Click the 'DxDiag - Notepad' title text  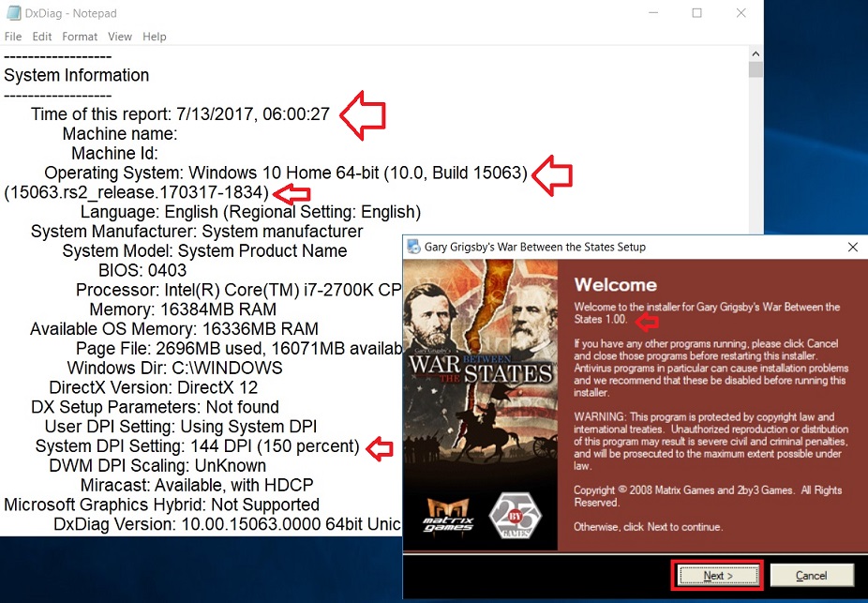(x=71, y=13)
